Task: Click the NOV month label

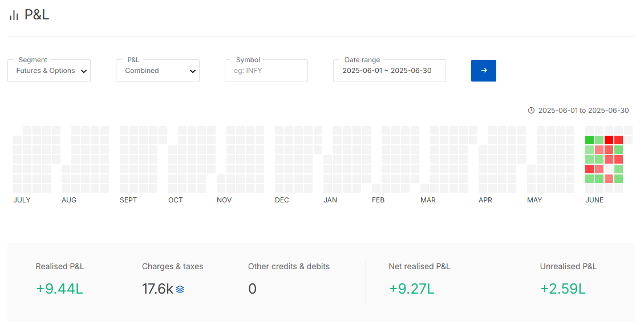Action: 224,200
